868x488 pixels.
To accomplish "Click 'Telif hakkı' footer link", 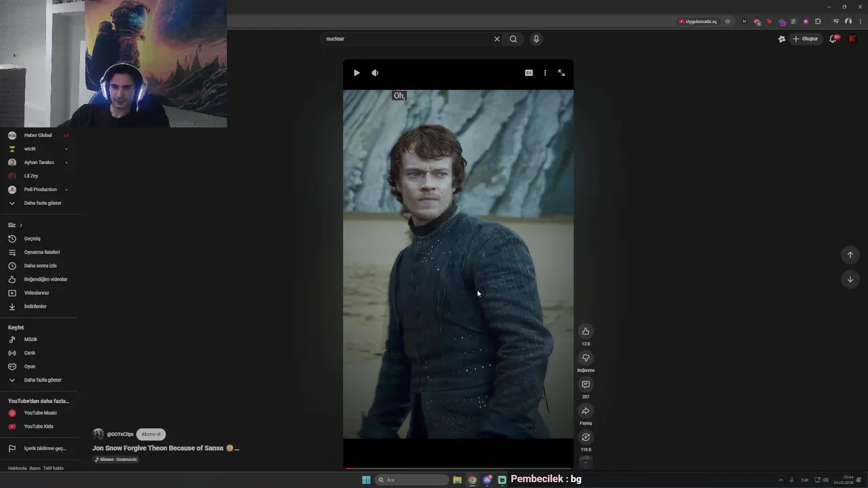I will point(53,468).
